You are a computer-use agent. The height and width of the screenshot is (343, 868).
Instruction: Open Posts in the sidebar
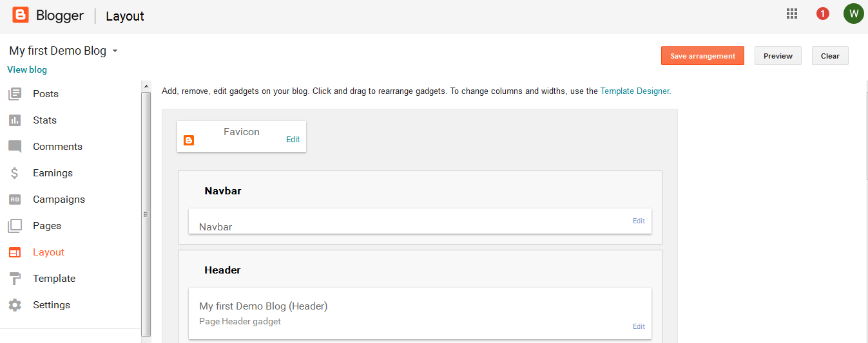46,94
